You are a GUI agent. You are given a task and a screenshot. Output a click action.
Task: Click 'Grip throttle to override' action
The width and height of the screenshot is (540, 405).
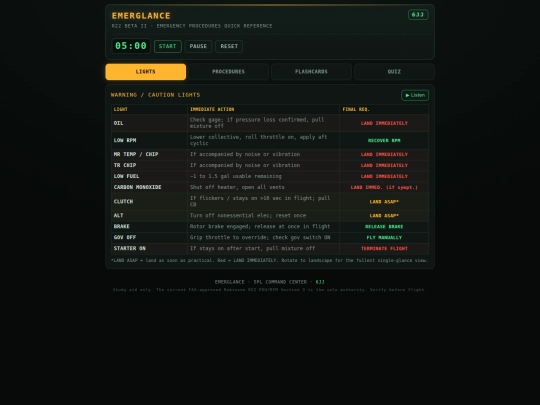click(260, 238)
